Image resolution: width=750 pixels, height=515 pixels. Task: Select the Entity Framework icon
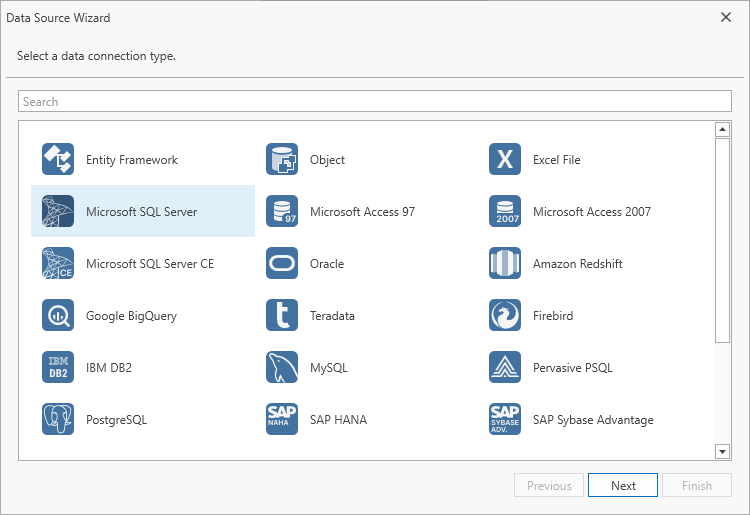click(58, 159)
